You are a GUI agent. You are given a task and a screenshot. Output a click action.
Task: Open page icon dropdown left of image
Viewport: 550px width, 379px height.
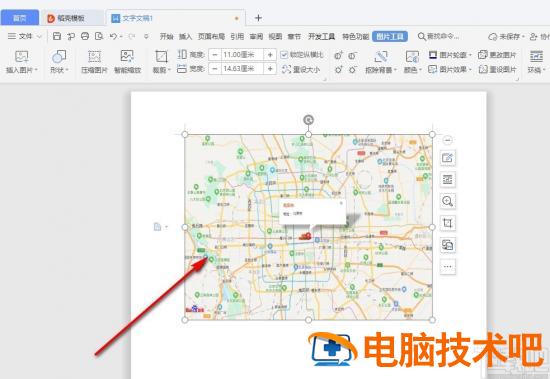point(166,227)
